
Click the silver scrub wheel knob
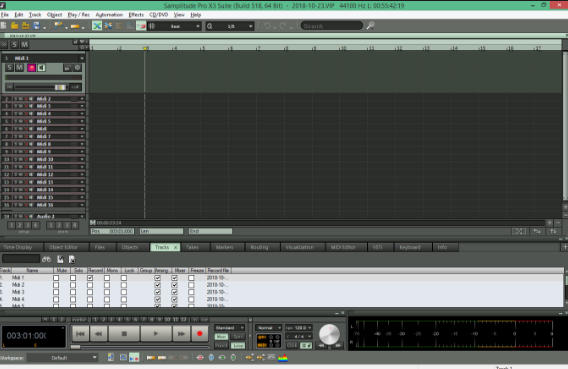(x=329, y=334)
